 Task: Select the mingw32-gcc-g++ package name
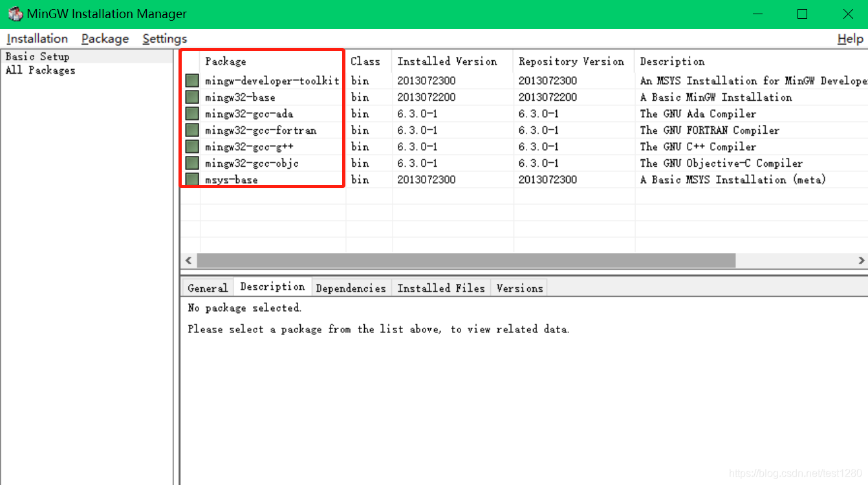pos(249,147)
